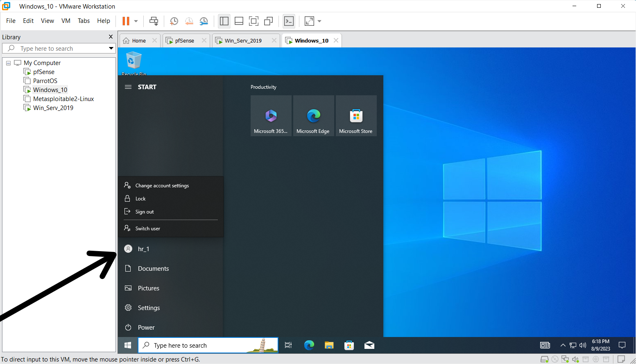Open the snapshot manager wrench-clock icon
The width and height of the screenshot is (636, 364).
pos(204,21)
